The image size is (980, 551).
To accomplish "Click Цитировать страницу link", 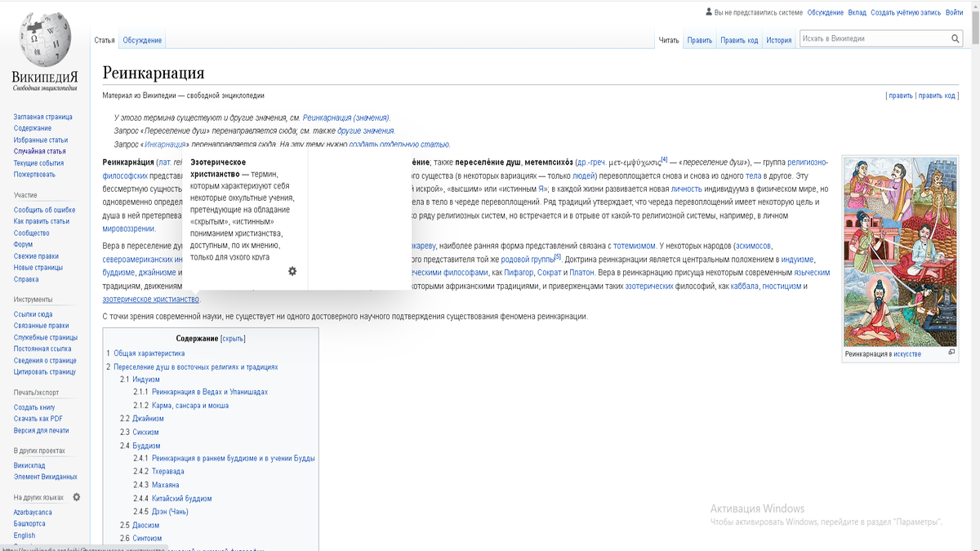I will [x=44, y=371].
